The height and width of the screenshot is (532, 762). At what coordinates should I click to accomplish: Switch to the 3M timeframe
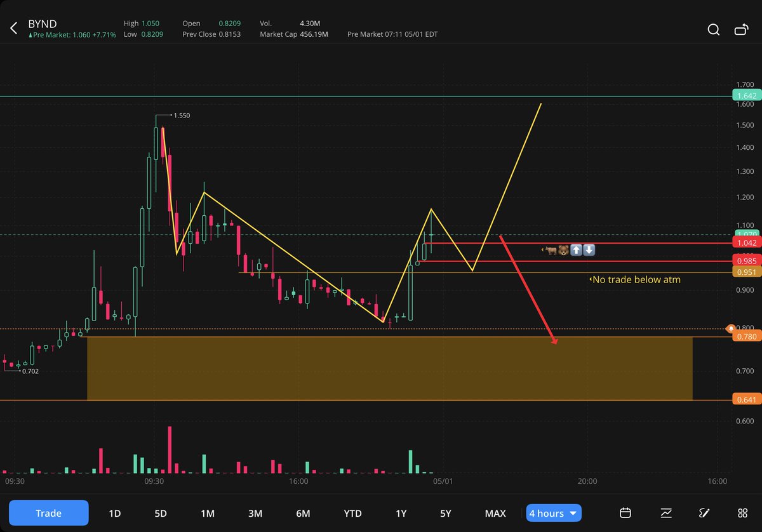point(255,513)
